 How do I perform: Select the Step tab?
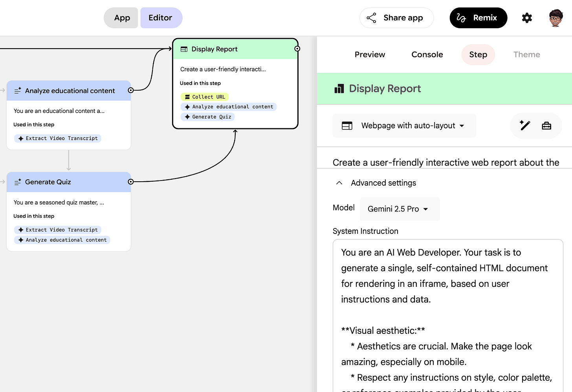pyautogui.click(x=478, y=55)
